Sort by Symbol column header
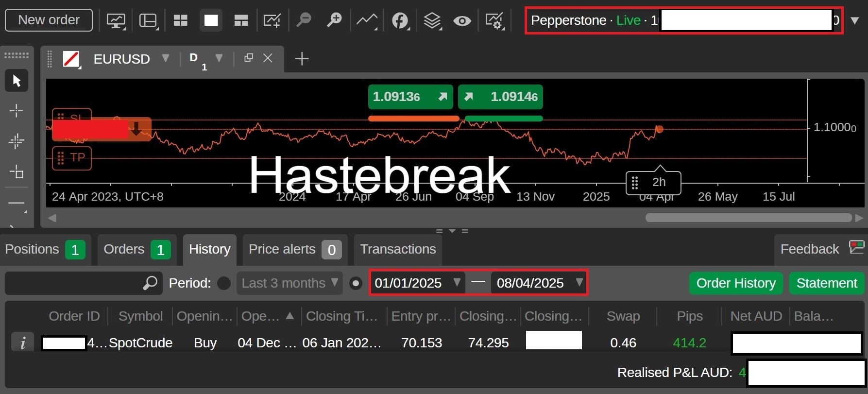This screenshot has height=394, width=868. [140, 316]
